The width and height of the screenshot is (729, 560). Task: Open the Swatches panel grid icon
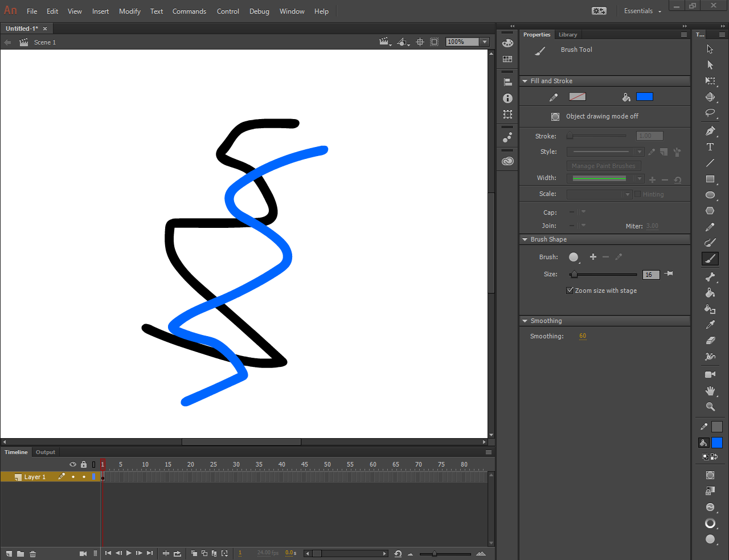(507, 59)
